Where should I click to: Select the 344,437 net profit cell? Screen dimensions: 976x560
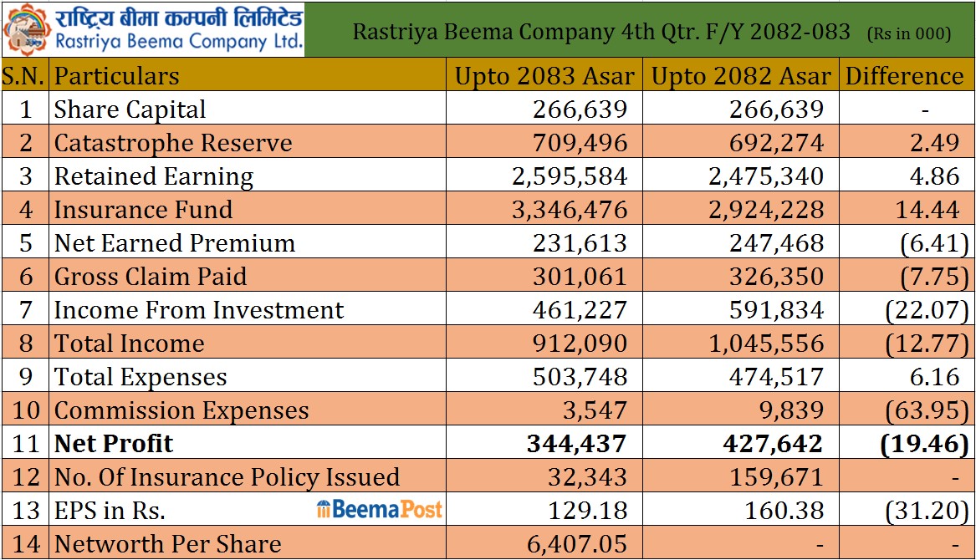(x=576, y=444)
